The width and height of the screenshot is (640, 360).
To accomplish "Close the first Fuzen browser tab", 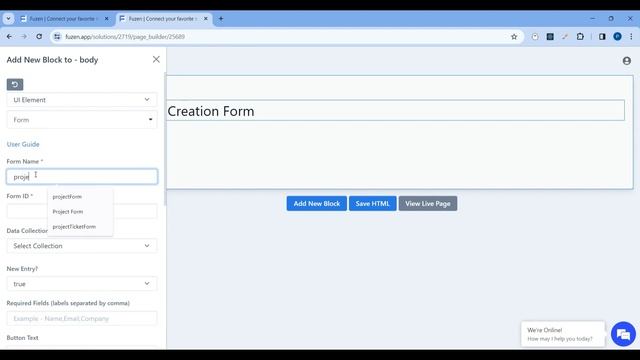I will [x=107, y=19].
